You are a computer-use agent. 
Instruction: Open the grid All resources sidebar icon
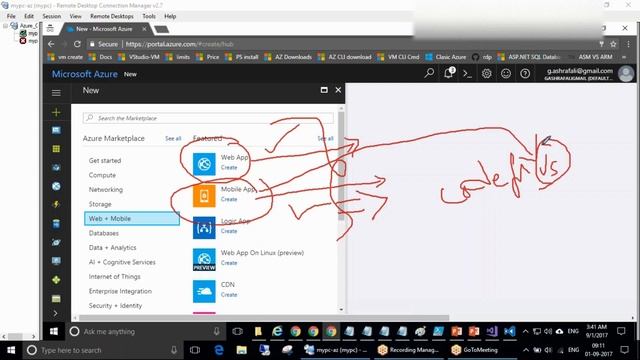[56, 149]
